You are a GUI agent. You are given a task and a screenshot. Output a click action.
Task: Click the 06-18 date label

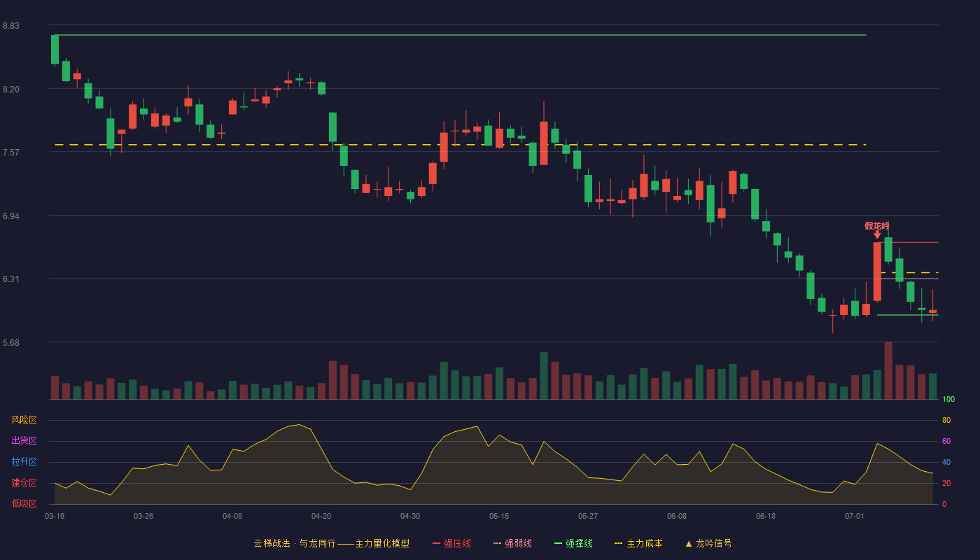point(766,516)
